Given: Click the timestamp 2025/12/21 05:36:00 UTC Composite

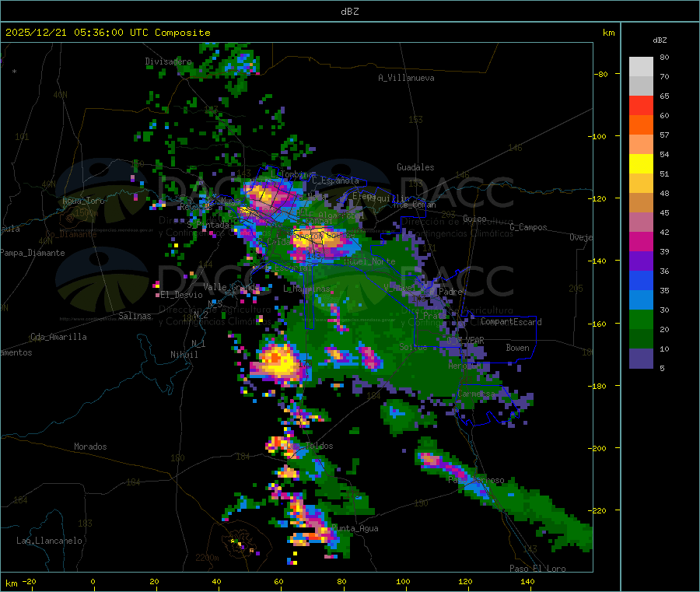Looking at the screenshot, I should tap(107, 33).
